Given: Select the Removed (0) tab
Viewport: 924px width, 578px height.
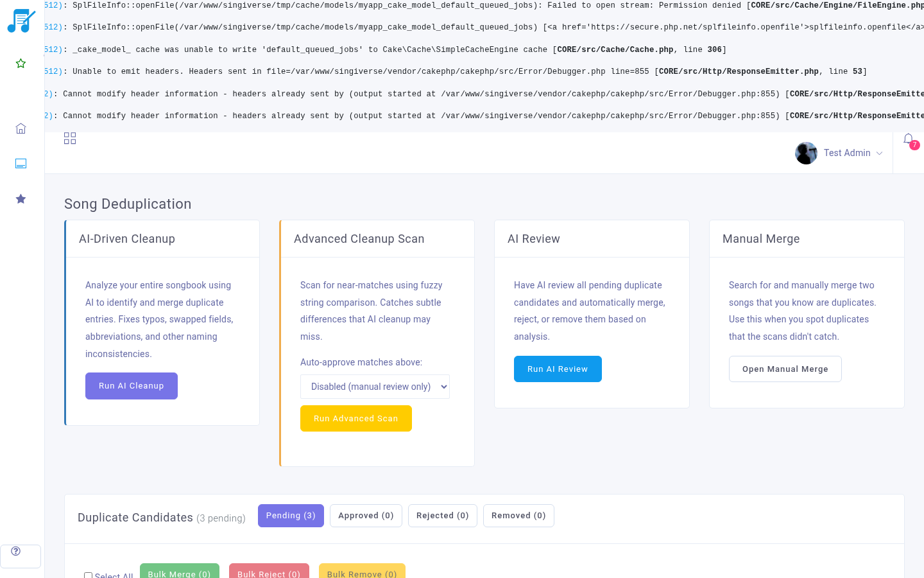Looking at the screenshot, I should pos(518,516).
